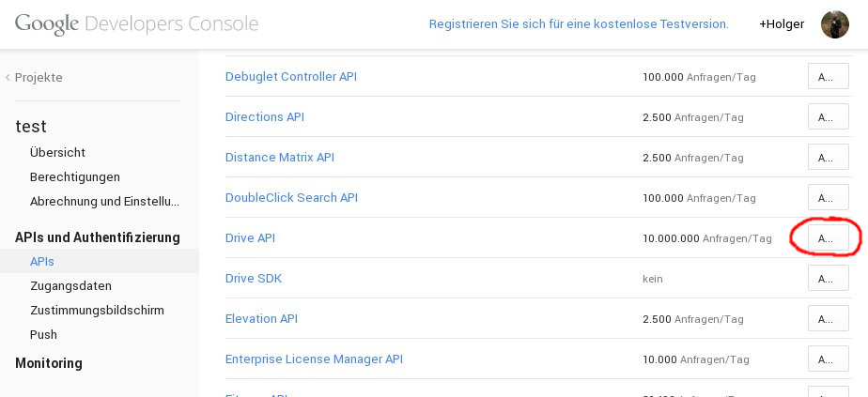
Task: Open the Distance Matrix API link
Action: 280,157
